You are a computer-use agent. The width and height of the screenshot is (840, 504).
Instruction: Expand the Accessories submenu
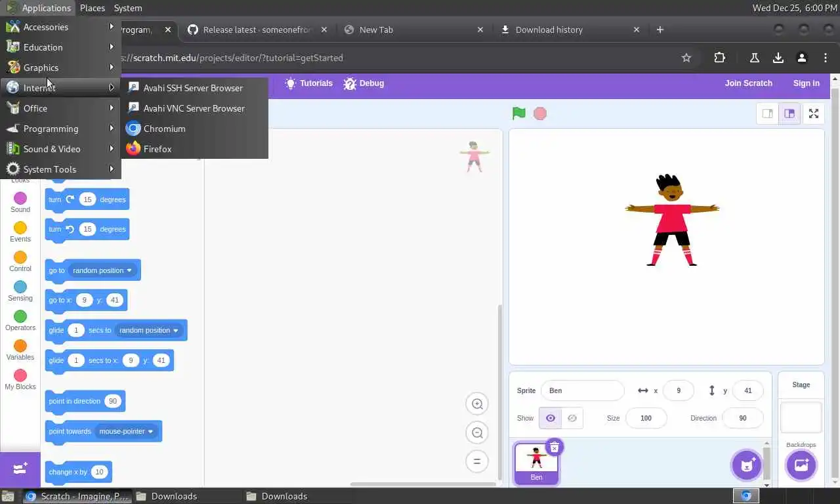60,27
